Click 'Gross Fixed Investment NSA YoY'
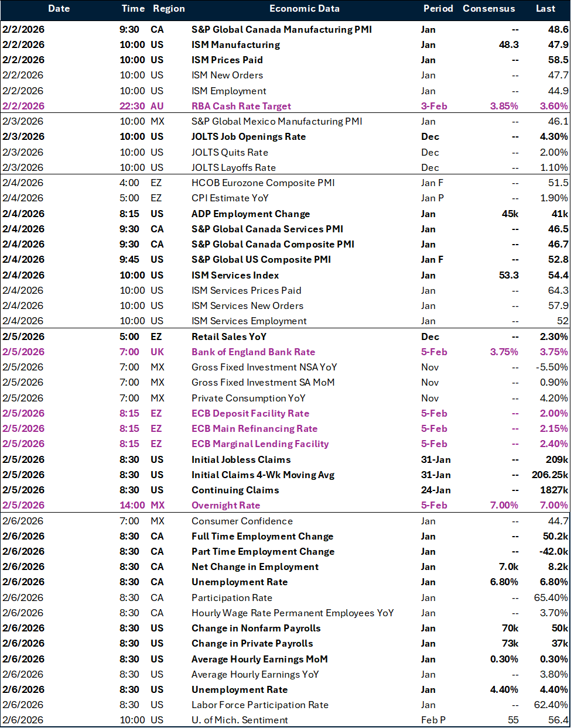This screenshot has height=728, width=571. tap(264, 367)
